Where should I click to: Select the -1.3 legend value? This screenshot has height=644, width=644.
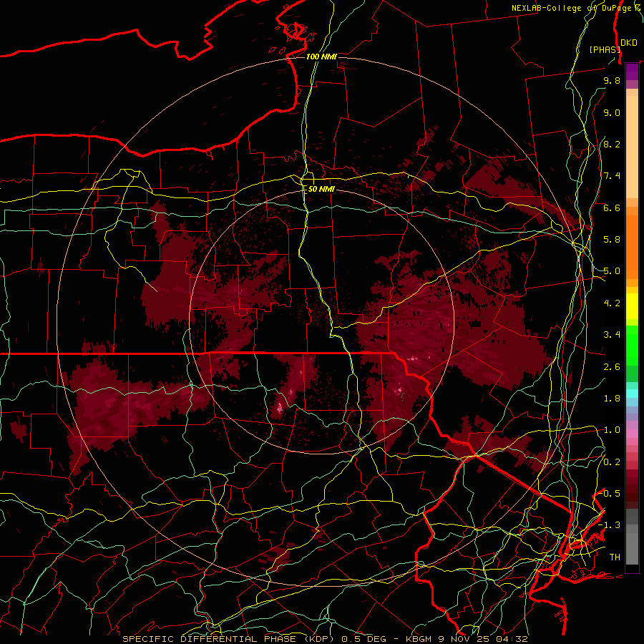[x=609, y=525]
